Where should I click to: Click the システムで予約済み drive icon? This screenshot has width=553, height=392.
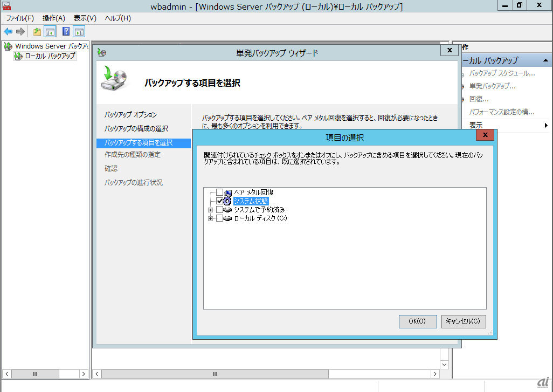227,210
